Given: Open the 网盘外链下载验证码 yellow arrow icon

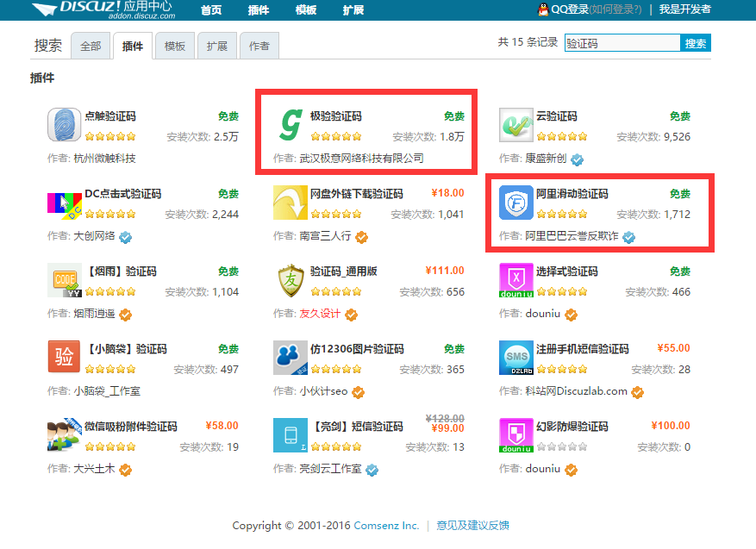Looking at the screenshot, I should click(291, 203).
